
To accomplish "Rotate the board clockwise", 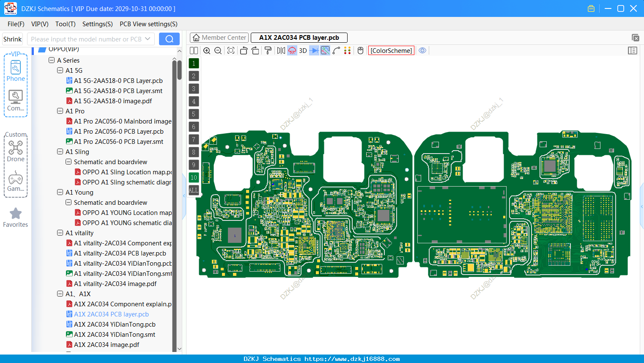I will pyautogui.click(x=255, y=50).
